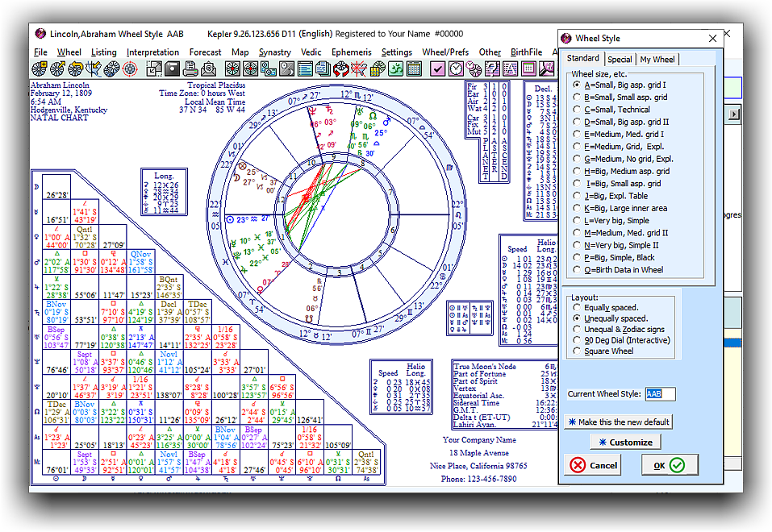The height and width of the screenshot is (532, 772).
Task: Select the 'Q=Birth Data in Wheel' radio button
Action: point(576,269)
